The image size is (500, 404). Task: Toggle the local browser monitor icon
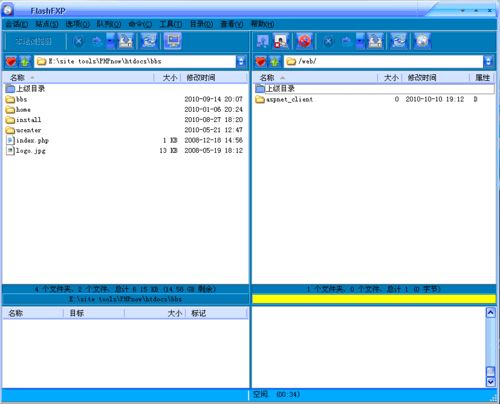coord(173,41)
